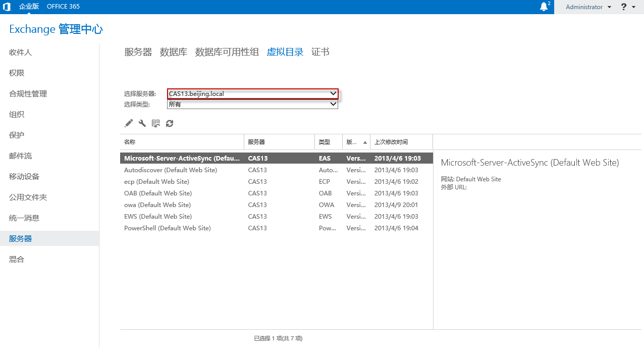Viewport: 644px width, 354px height.
Task: Expand the server selection dropdown
Action: (x=252, y=93)
